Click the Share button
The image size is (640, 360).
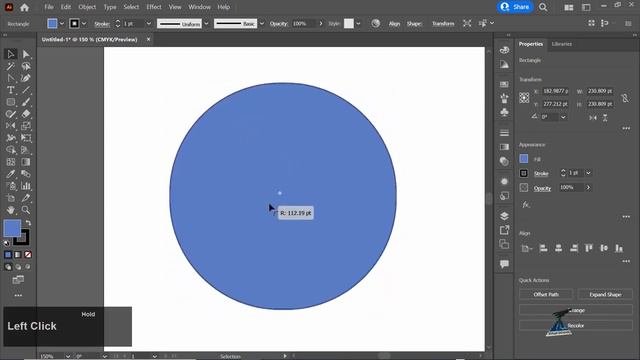pyautogui.click(x=515, y=7)
